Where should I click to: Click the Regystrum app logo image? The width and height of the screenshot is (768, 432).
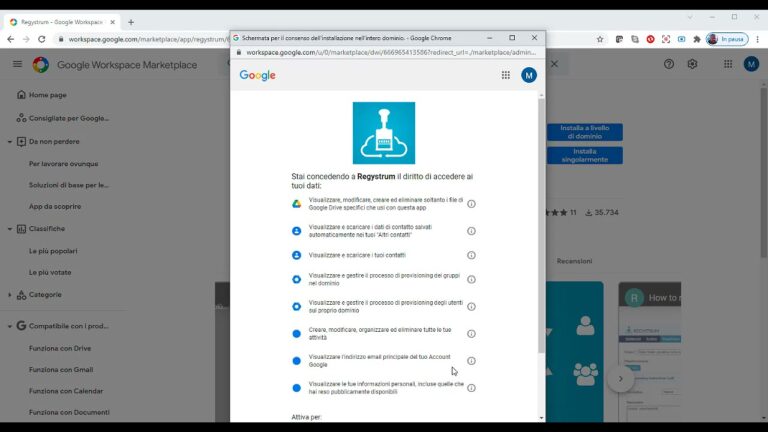point(384,133)
